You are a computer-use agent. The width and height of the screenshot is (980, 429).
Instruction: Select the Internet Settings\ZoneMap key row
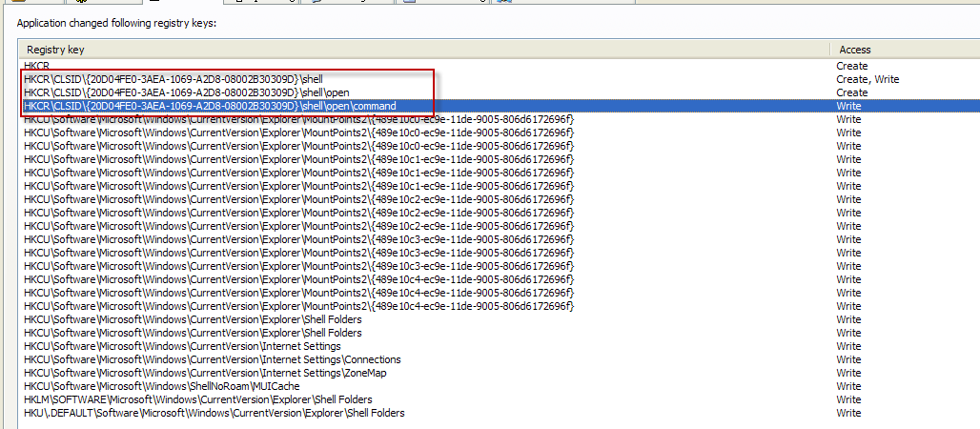click(500, 373)
